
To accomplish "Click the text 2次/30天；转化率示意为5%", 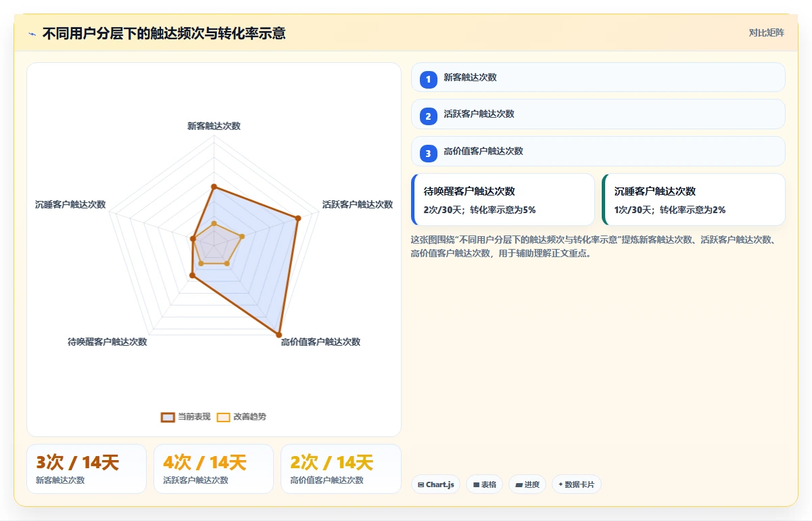I will pyautogui.click(x=479, y=210).
